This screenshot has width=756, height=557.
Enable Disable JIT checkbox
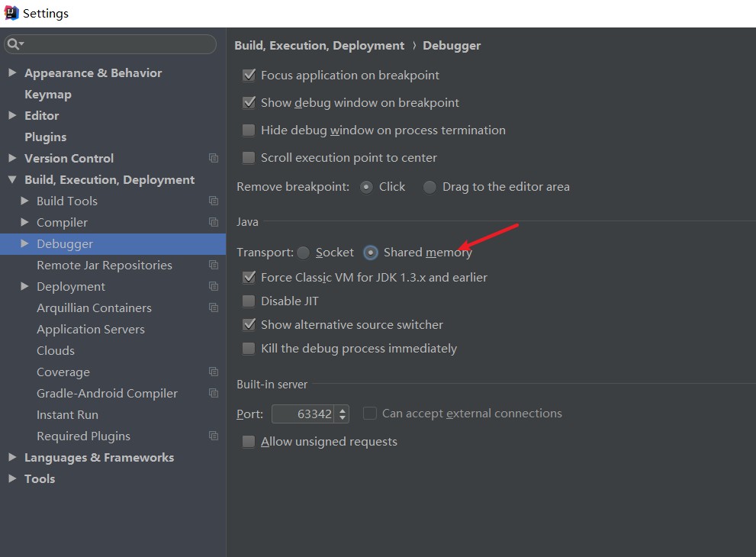tap(249, 301)
